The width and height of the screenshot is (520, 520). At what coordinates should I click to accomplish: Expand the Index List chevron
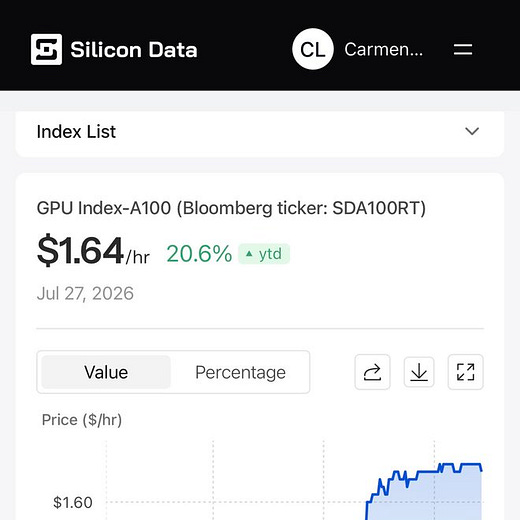pyautogui.click(x=472, y=131)
